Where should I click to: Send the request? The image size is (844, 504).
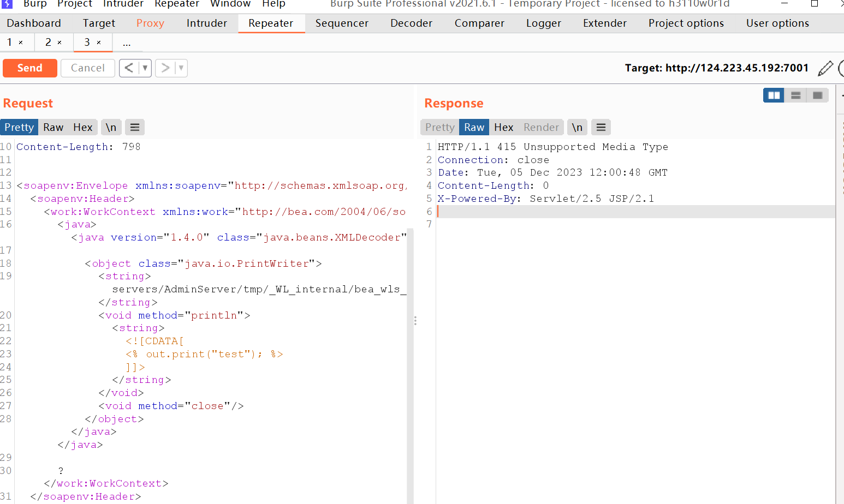tap(30, 68)
